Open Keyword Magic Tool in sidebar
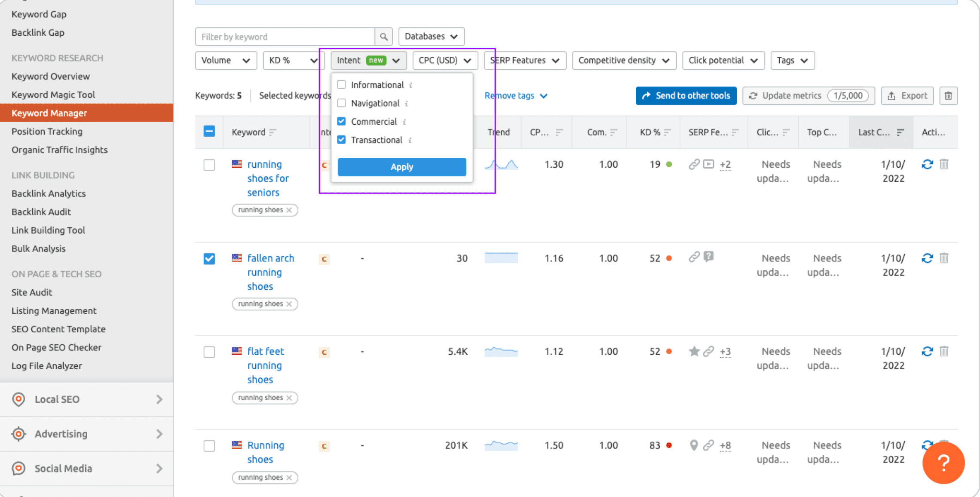980x497 pixels. pos(53,95)
